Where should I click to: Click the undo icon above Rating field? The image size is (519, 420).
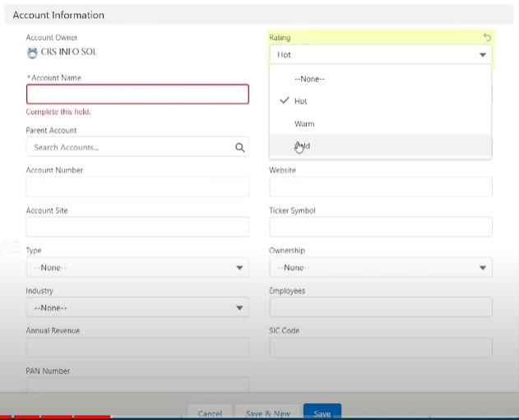[x=487, y=37]
